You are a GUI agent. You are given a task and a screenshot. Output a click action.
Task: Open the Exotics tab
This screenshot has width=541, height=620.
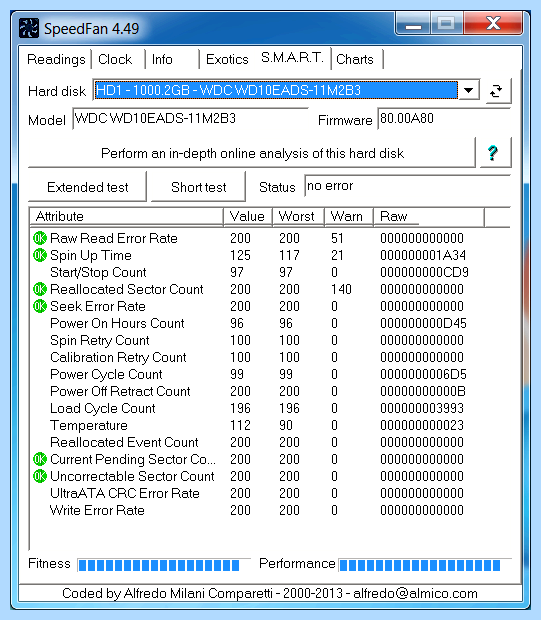227,59
